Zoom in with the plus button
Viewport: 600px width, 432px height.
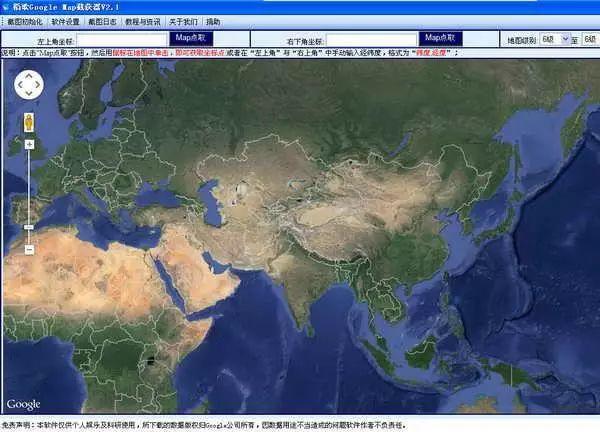tap(29, 144)
